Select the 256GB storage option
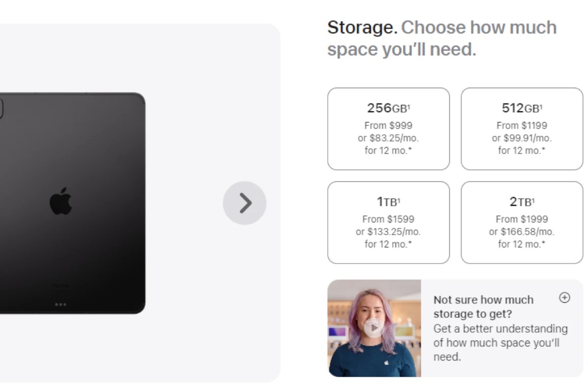Viewport: 588px width, 392px height. [388, 128]
